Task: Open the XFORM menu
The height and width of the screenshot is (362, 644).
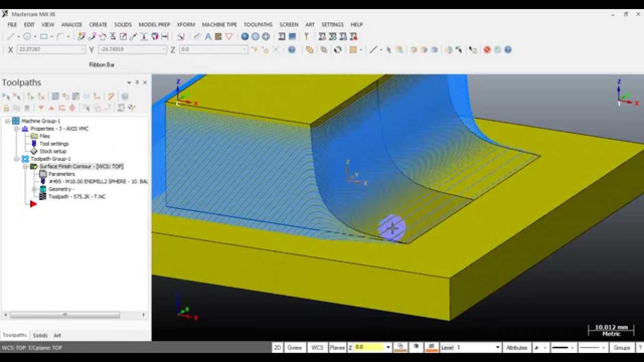Action: [x=186, y=25]
